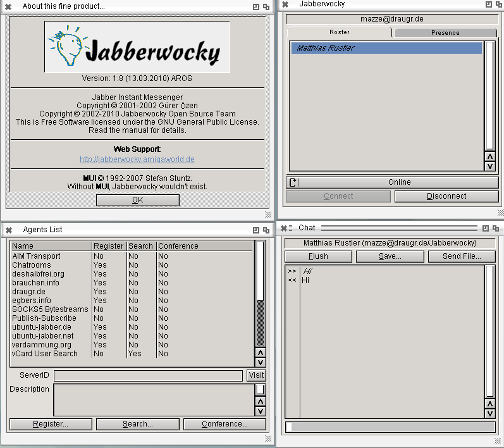This screenshot has height=448, width=504.
Task: Open the jabberwocky.amigaworld.de web support link
Action: point(137,159)
